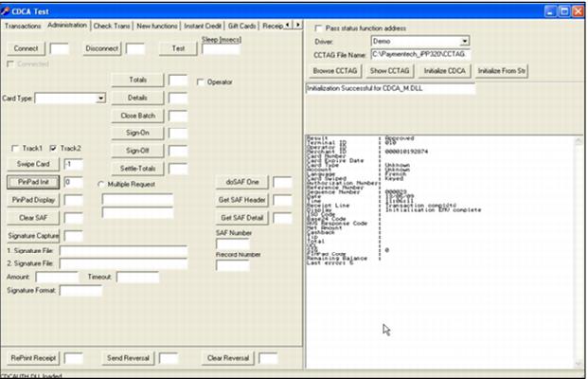The height and width of the screenshot is (379, 588).
Task: Click the Clear Reversal button
Action: point(228,358)
